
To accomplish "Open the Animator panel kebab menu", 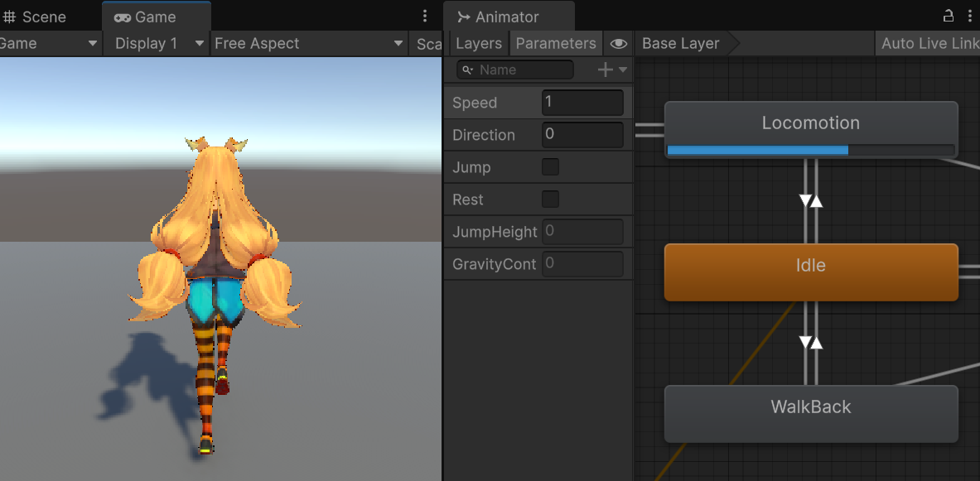I will pos(971,16).
